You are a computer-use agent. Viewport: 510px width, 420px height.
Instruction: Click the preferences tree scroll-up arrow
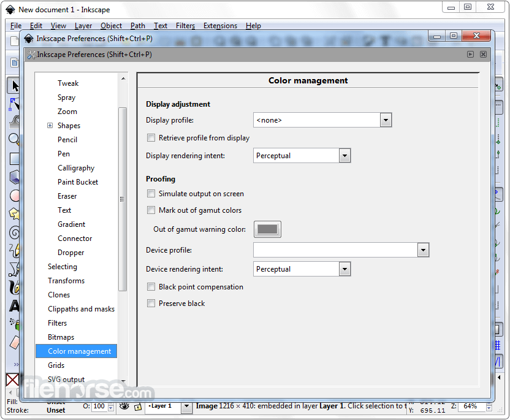(123, 78)
